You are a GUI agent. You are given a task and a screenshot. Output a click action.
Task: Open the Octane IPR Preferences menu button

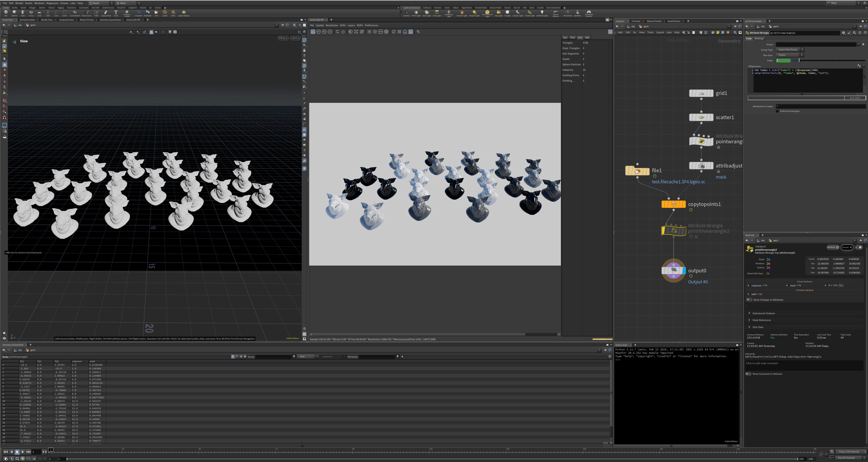(x=371, y=25)
